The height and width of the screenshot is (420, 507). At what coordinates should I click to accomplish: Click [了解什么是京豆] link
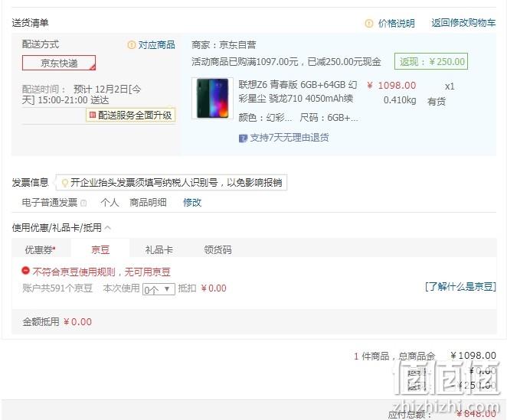pyautogui.click(x=460, y=287)
